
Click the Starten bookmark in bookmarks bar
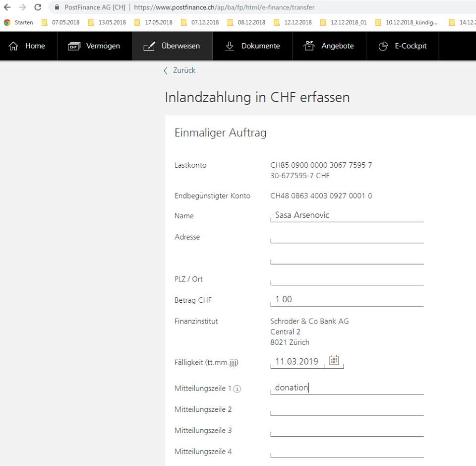pos(19,22)
